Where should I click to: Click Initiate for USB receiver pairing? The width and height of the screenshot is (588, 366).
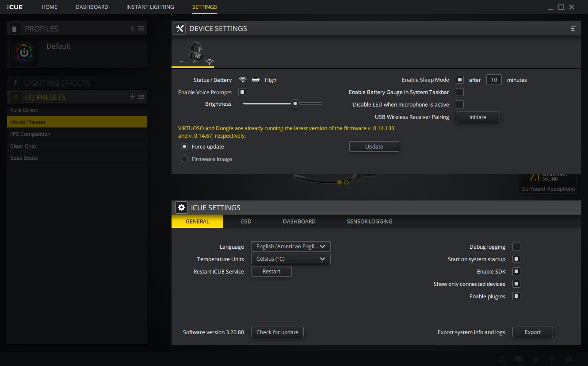point(478,117)
